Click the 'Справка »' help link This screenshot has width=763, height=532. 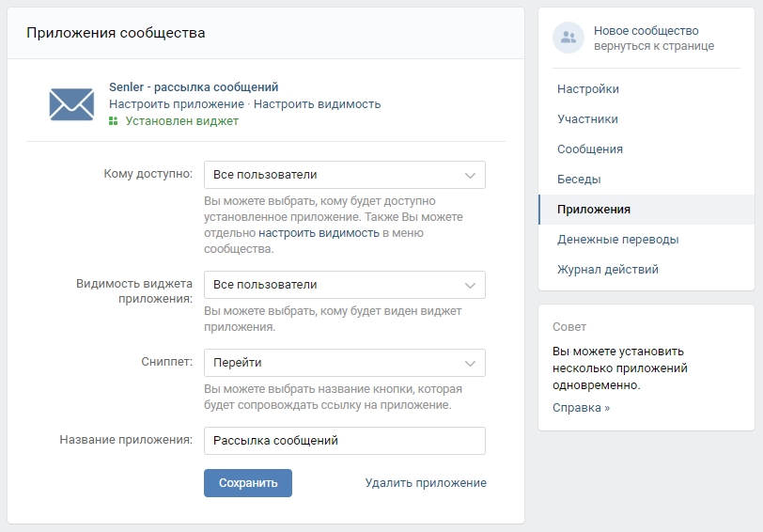(x=581, y=408)
